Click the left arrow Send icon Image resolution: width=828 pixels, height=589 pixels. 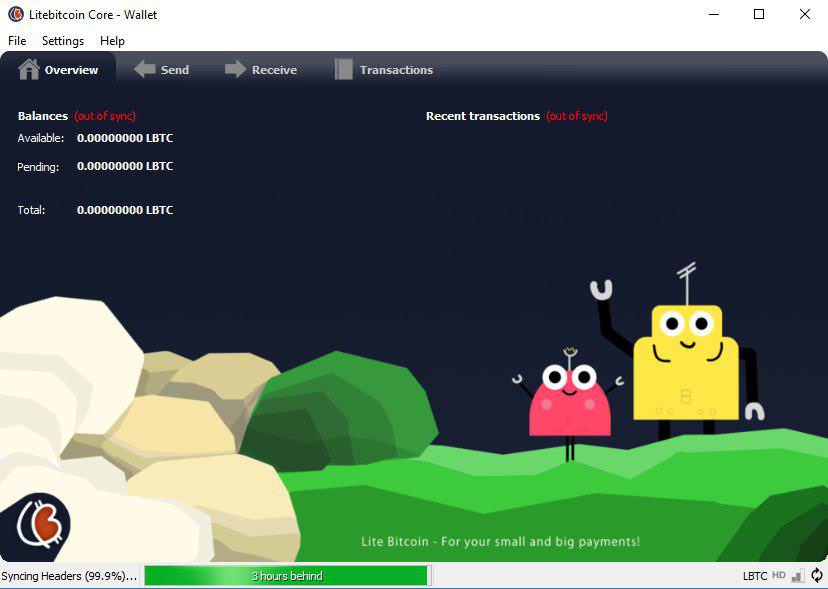[144, 69]
